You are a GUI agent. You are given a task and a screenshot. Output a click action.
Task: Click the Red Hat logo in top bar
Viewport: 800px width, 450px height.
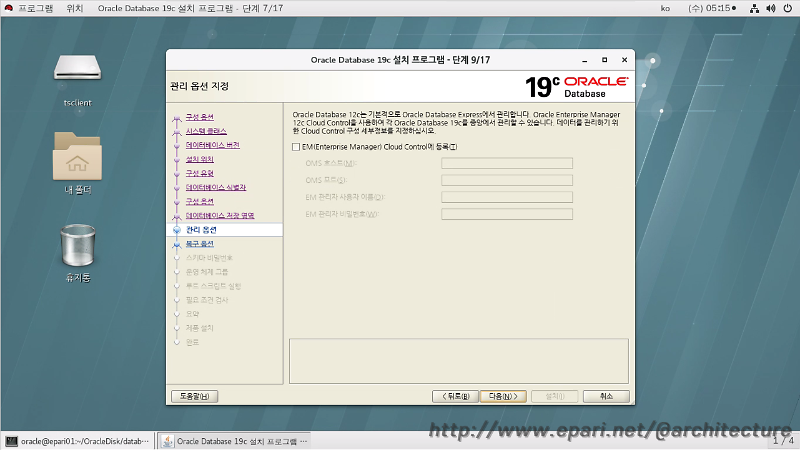pyautogui.click(x=8, y=8)
